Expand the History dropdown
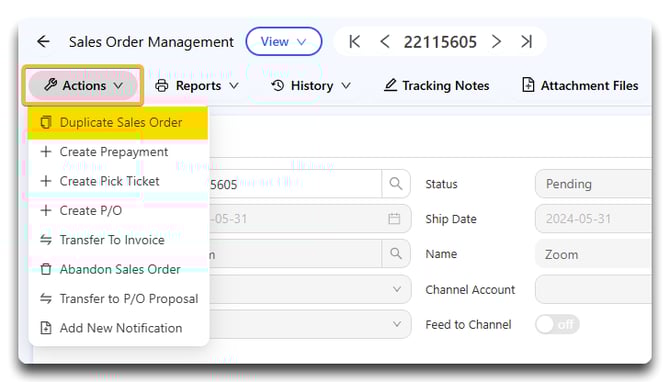This screenshot has height=382, width=670. (311, 86)
